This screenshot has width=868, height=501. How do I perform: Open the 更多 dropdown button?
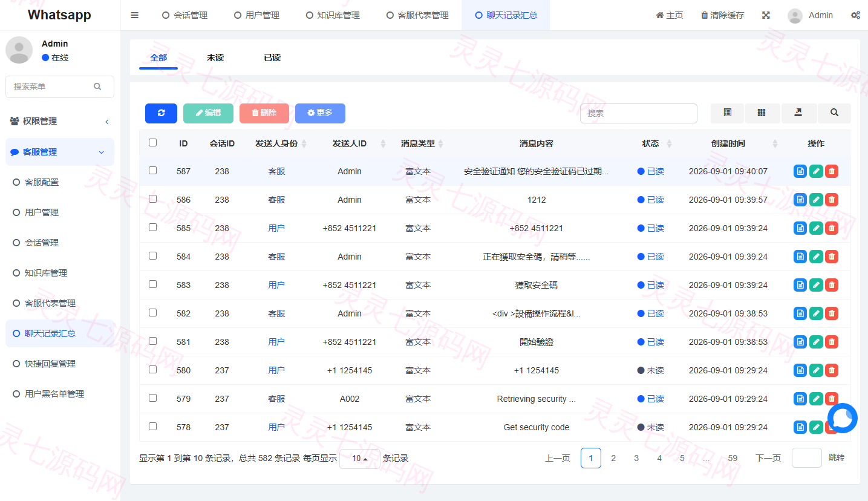point(320,113)
